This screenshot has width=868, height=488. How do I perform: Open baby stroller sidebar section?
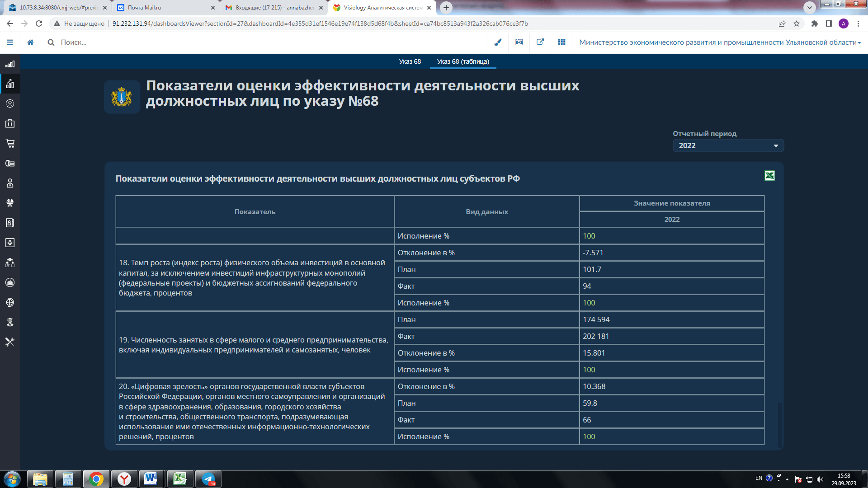coord(10,203)
